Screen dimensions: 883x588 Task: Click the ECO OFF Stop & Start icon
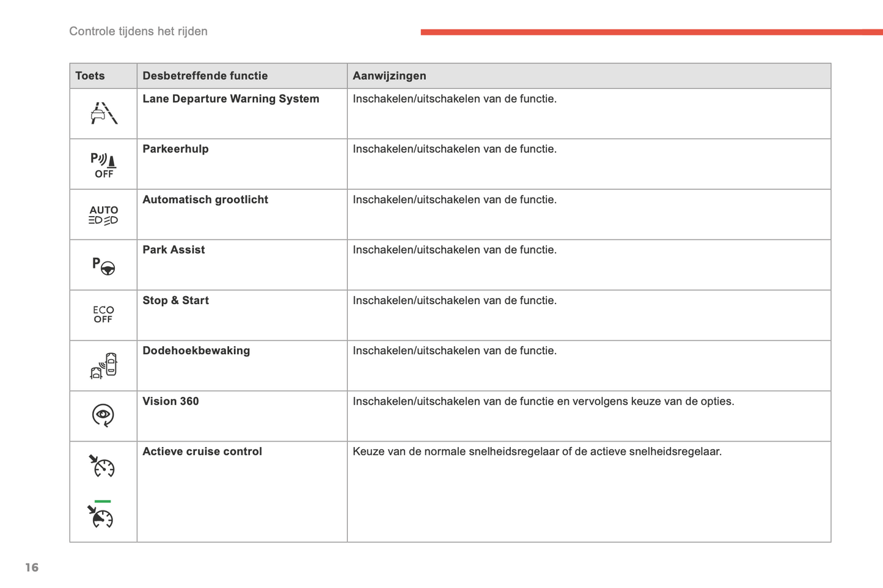click(x=103, y=314)
